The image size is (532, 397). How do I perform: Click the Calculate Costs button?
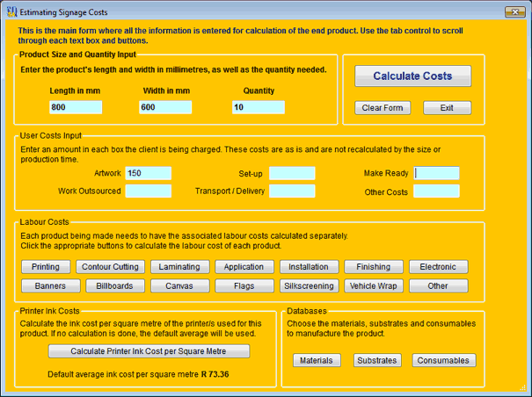[412, 76]
